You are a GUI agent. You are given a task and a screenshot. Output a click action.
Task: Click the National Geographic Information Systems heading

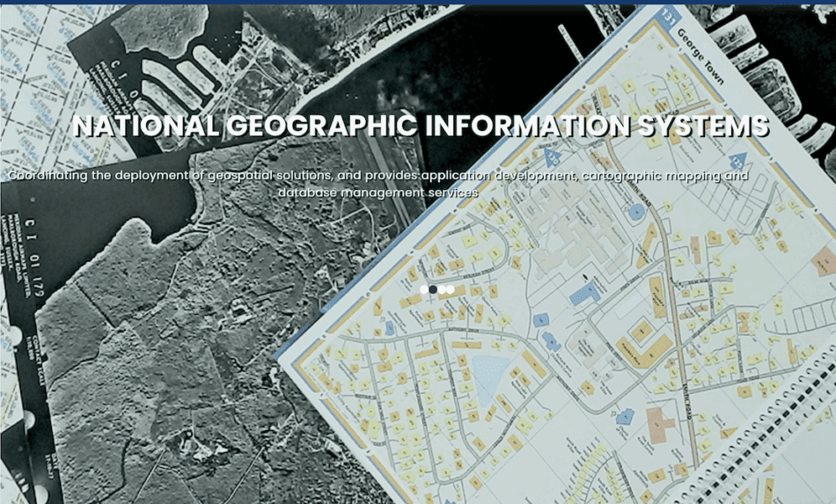[421, 126]
